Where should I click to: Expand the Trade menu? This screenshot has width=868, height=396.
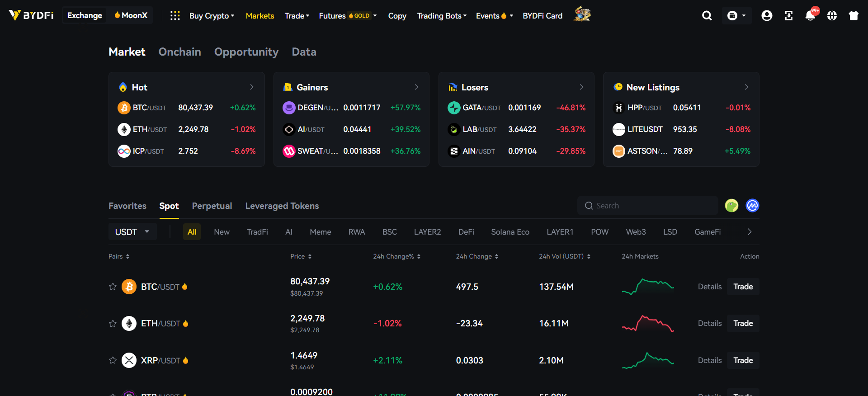click(x=297, y=16)
